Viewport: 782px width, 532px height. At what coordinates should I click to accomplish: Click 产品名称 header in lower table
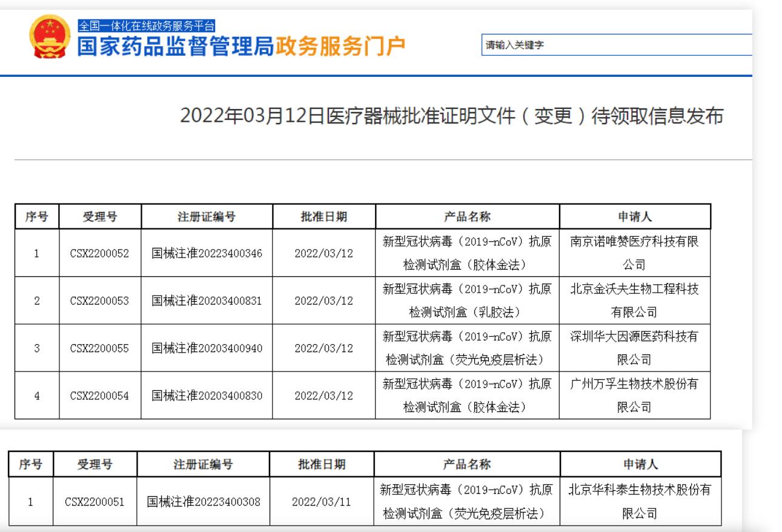(x=467, y=465)
